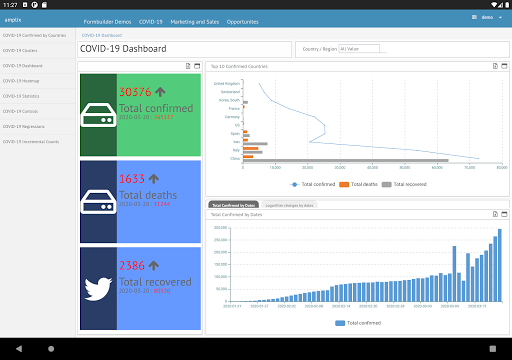Screen dimensions: 512x360
Task: Open the Opportunities menu
Action: [x=243, y=22]
